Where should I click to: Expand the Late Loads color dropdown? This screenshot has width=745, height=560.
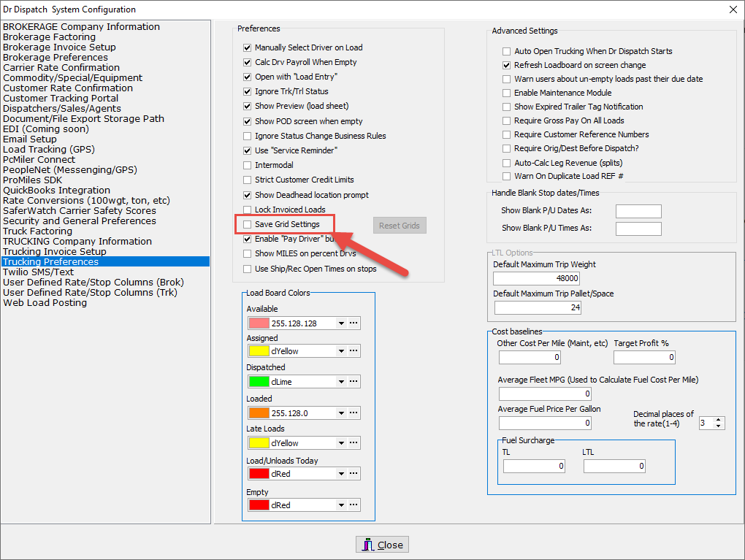click(x=341, y=442)
